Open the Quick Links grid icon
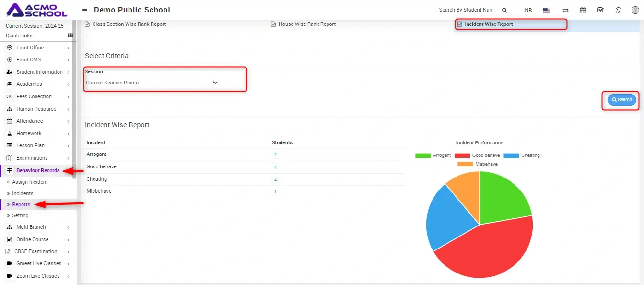The height and width of the screenshot is (285, 644). (x=70, y=36)
